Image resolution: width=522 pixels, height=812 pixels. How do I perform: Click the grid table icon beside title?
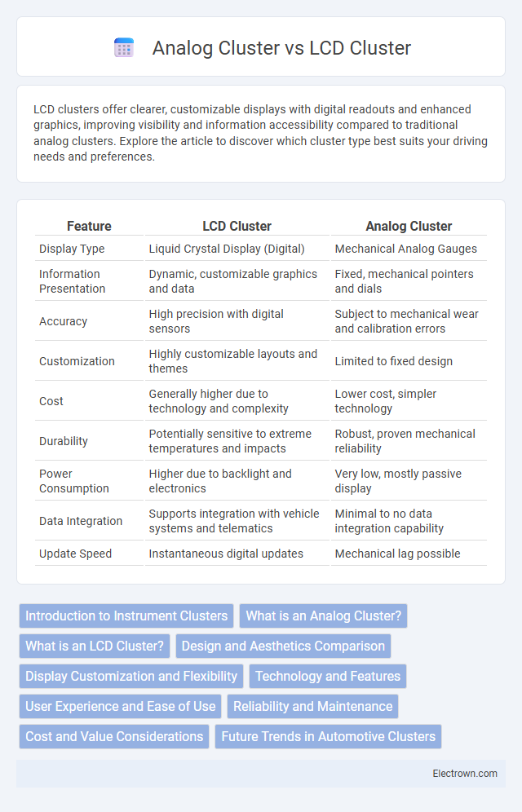(124, 47)
